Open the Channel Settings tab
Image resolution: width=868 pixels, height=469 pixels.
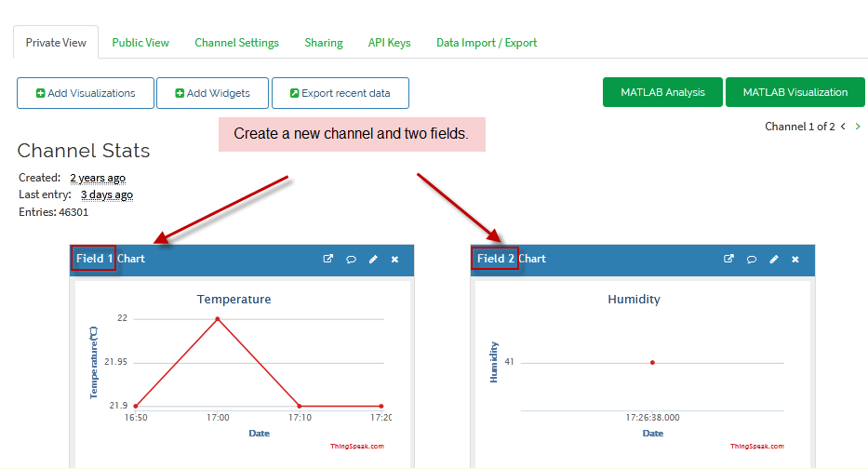pos(236,43)
